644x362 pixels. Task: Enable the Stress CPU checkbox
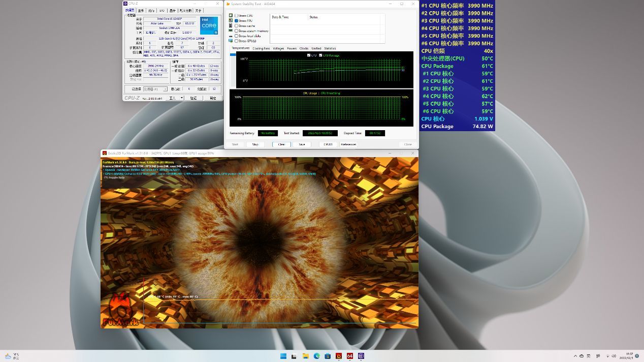[x=236, y=16]
